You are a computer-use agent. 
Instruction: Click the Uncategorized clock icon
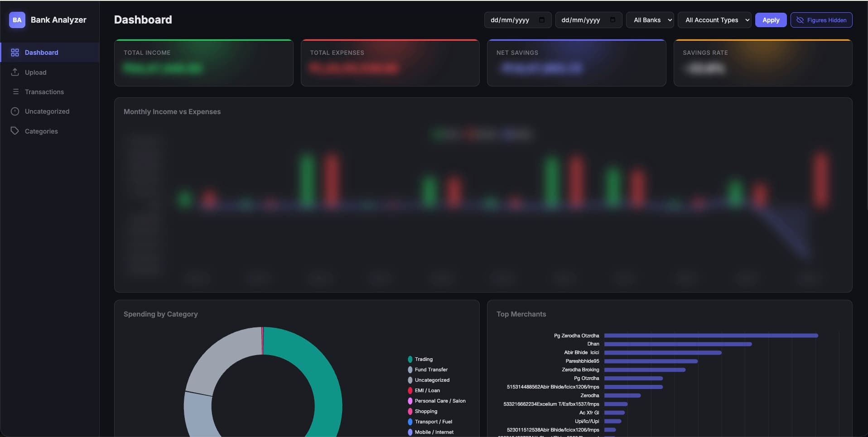[14, 111]
